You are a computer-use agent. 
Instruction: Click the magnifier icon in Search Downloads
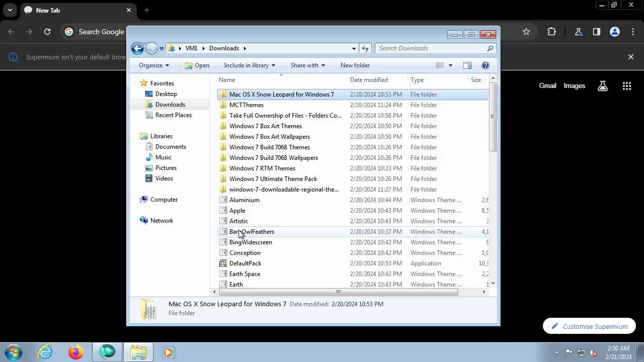coord(490,48)
